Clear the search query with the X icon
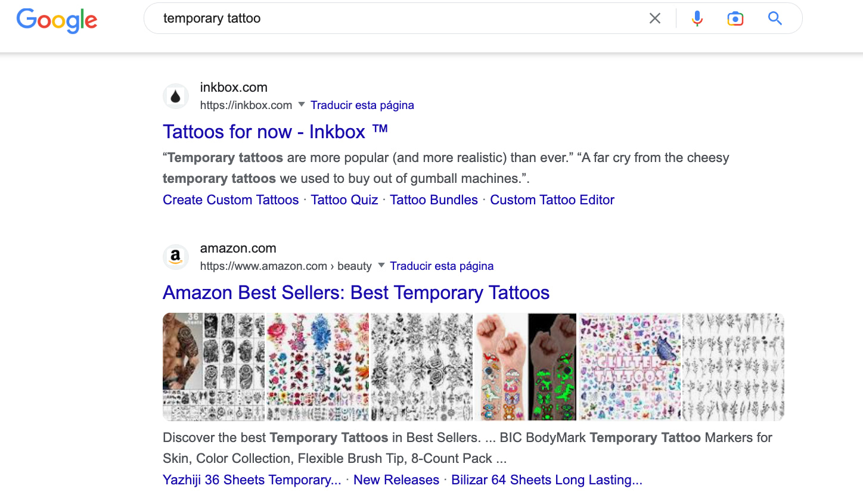863x504 pixels. click(x=654, y=18)
